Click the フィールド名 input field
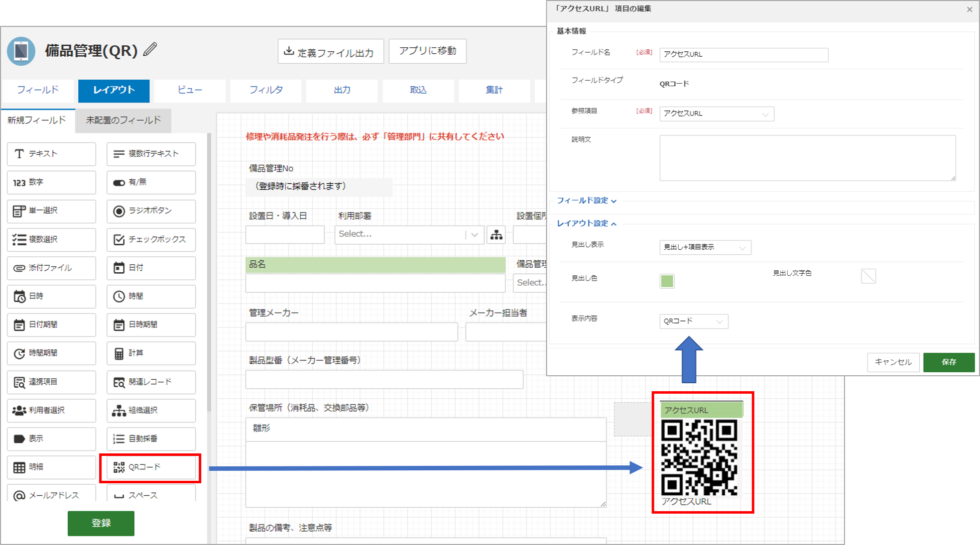 (744, 55)
